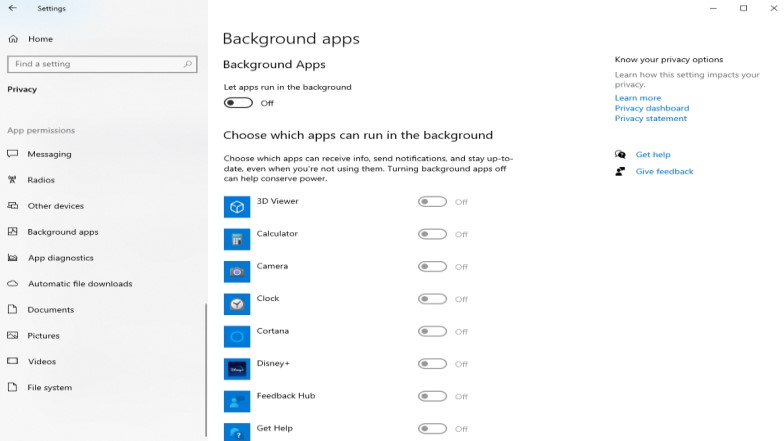
Task: Toggle the Cortana background switch
Action: tap(432, 332)
